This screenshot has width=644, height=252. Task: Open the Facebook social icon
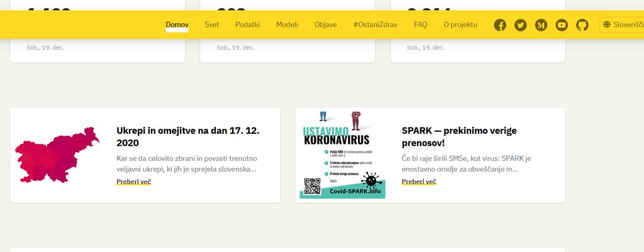(500, 25)
